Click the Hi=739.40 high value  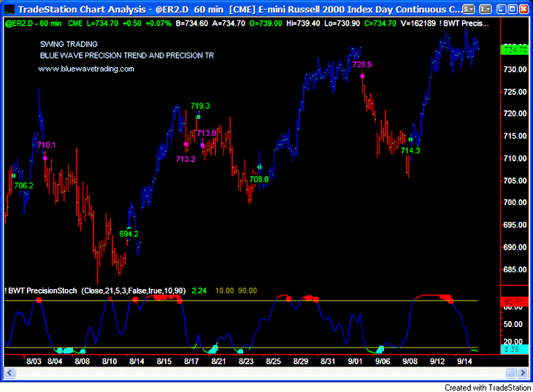click(303, 23)
